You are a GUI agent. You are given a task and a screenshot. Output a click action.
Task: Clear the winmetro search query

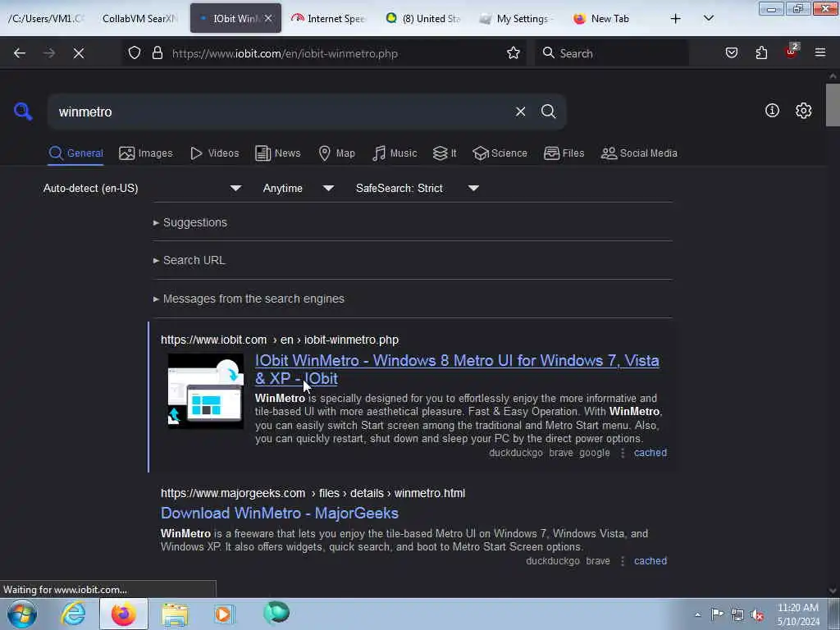(x=520, y=112)
